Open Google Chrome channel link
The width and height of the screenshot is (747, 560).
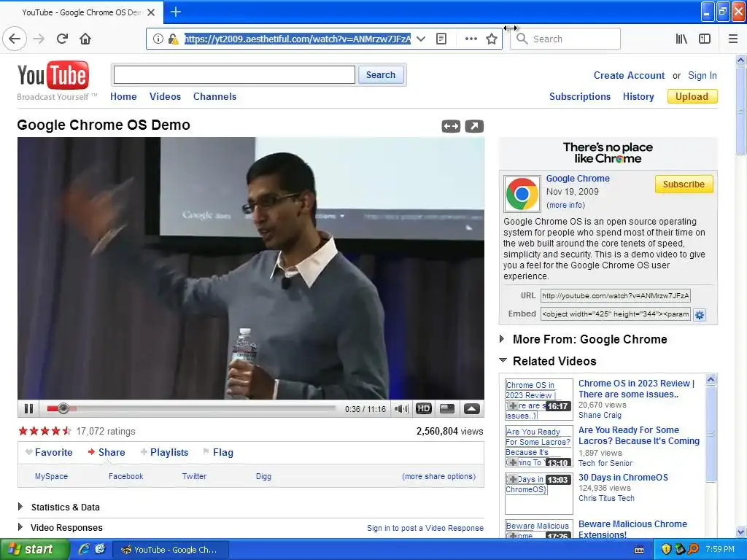(578, 179)
